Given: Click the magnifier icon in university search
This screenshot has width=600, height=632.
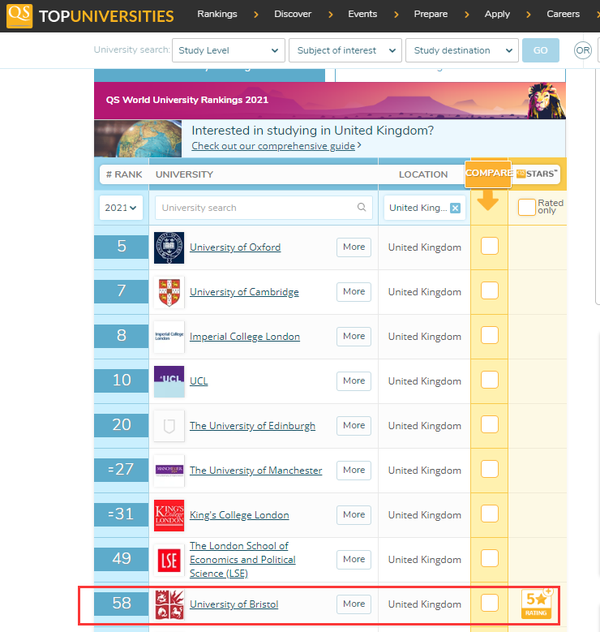Looking at the screenshot, I should (x=361, y=207).
